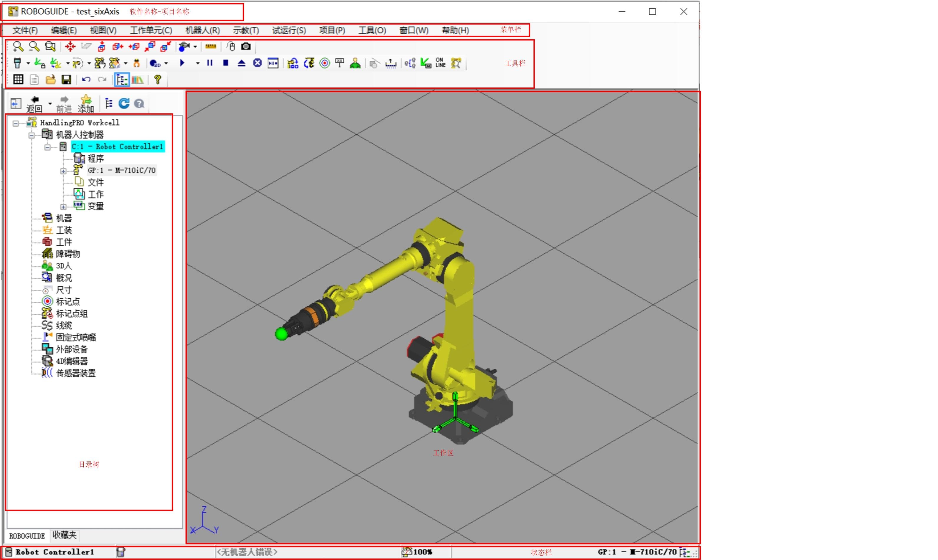Toggle the 2D display mode icon
The image size is (938, 560).
click(x=155, y=63)
